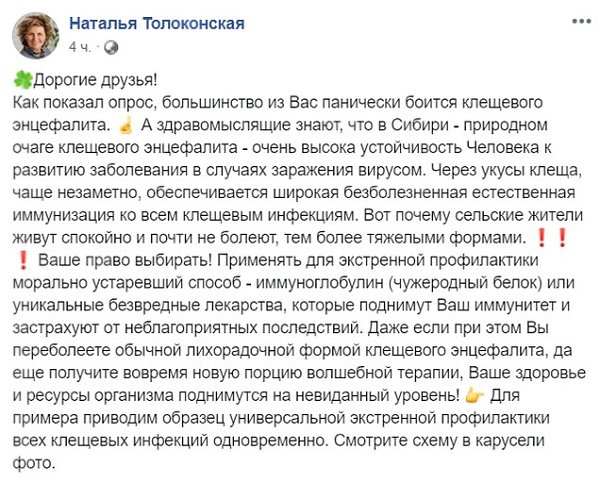
Task: Open the author's profile picture
Action: click(x=34, y=34)
